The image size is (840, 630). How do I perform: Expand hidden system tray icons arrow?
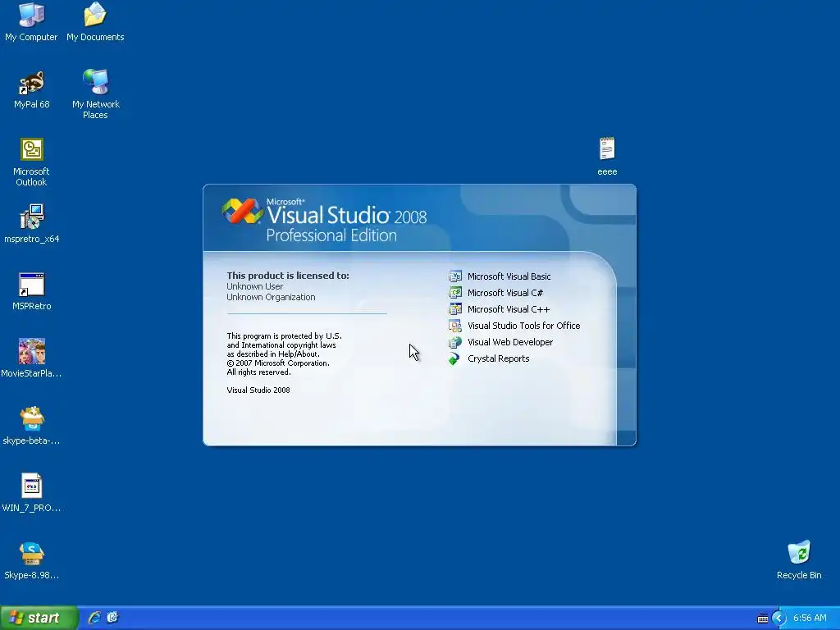point(779,619)
